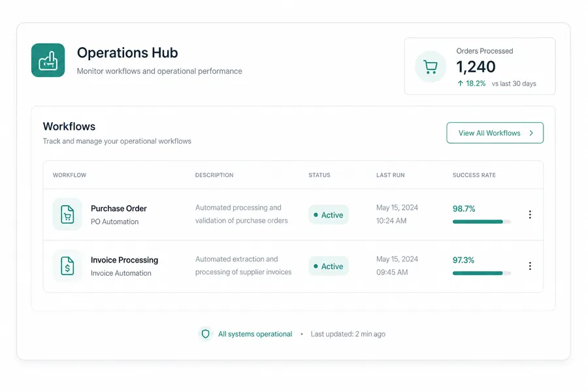The height and width of the screenshot is (392, 588).
Task: Click the Invoice Processing dollar document icon
Action: 67,266
